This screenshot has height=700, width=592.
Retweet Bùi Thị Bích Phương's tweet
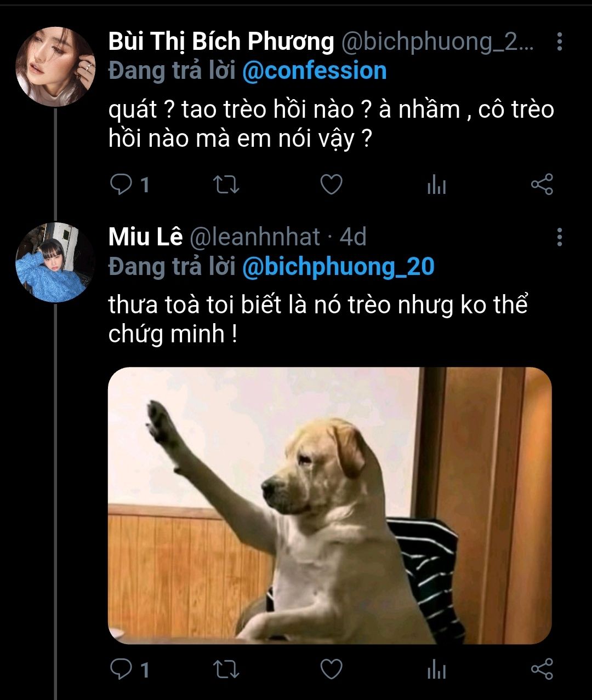click(225, 185)
